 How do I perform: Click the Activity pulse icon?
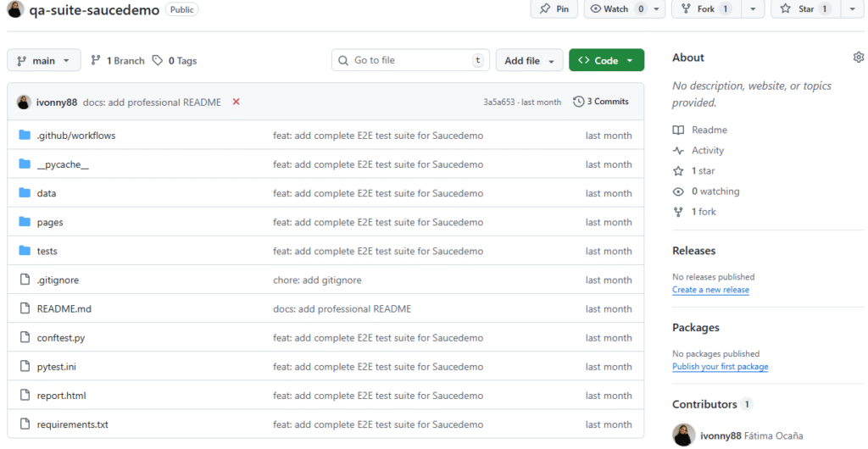point(678,151)
